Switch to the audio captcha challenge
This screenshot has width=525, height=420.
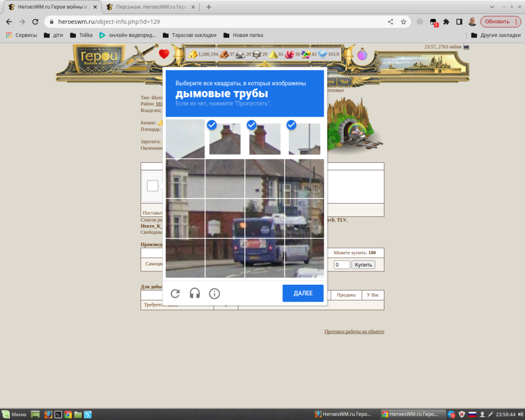pyautogui.click(x=194, y=294)
